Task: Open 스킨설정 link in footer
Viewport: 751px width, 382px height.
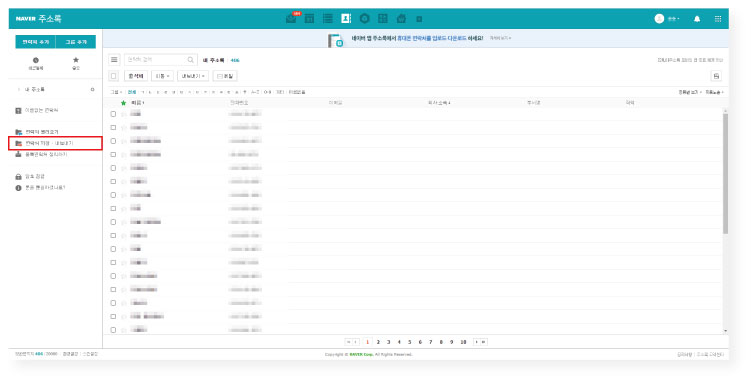Action: pos(90,354)
